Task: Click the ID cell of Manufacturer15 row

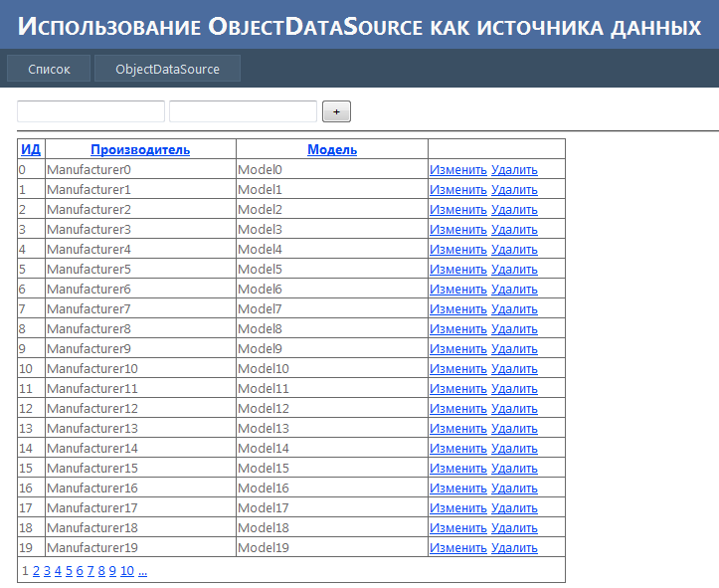Action: pos(31,468)
